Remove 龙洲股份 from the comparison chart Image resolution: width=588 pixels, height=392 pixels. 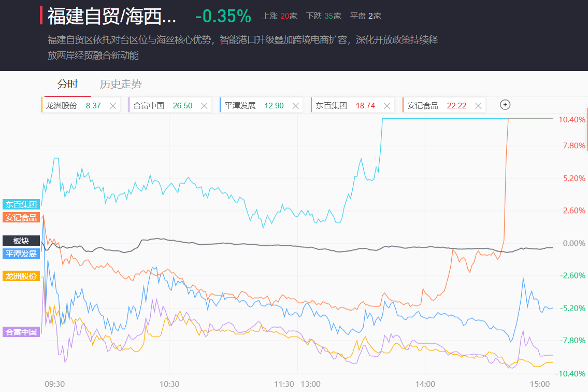coord(113,106)
